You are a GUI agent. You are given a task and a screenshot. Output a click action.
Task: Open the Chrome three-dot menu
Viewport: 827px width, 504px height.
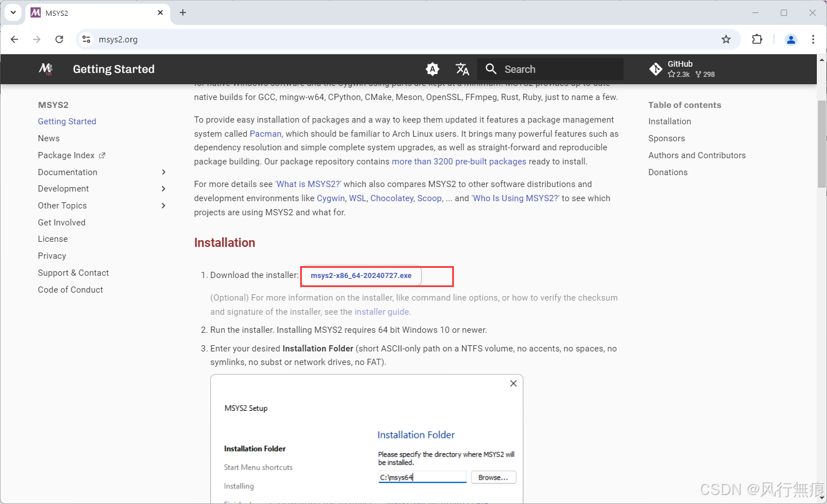point(813,39)
